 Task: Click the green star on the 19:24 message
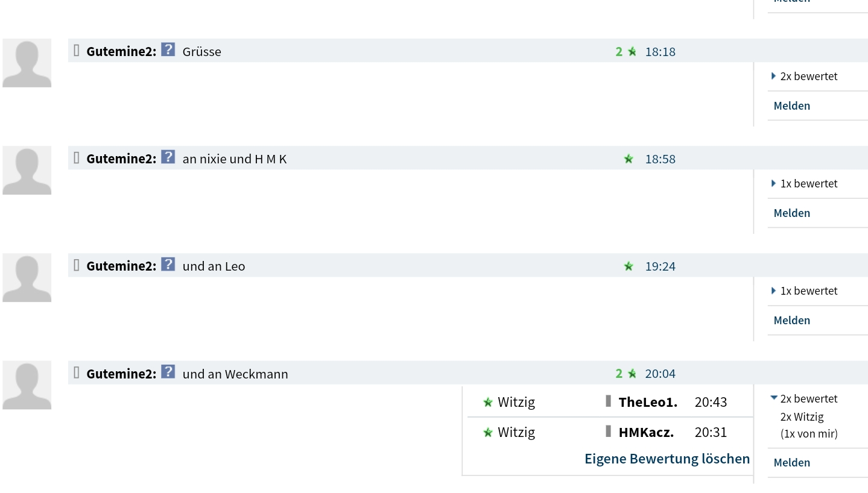pos(629,266)
